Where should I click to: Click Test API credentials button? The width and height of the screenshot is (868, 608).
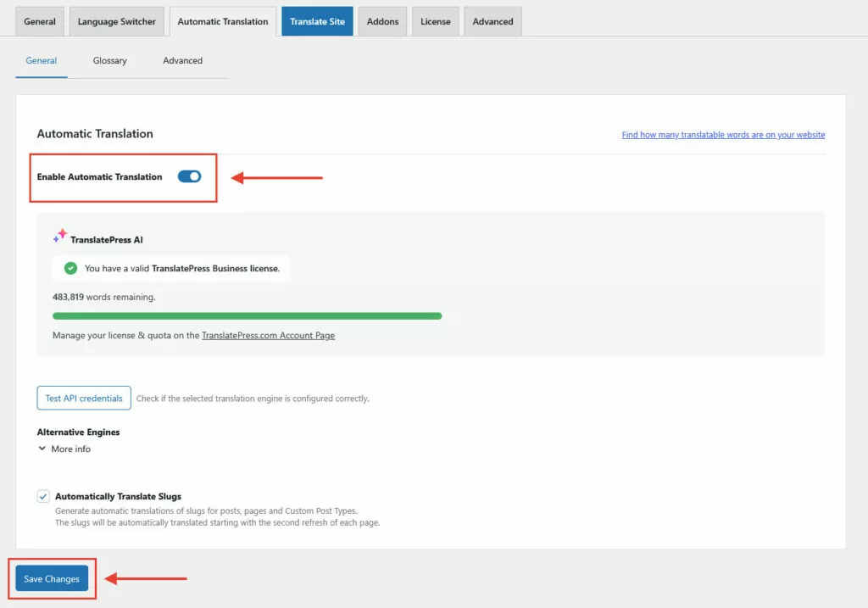(x=84, y=399)
